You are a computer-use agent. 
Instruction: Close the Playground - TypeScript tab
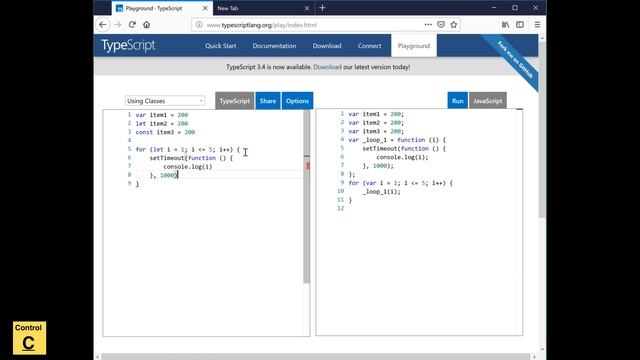[x=205, y=8]
